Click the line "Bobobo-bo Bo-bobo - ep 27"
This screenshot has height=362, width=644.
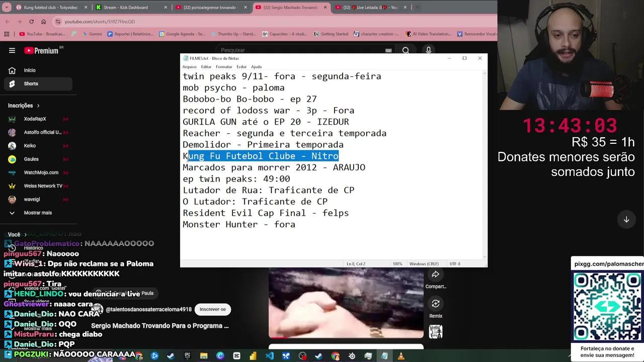click(250, 99)
